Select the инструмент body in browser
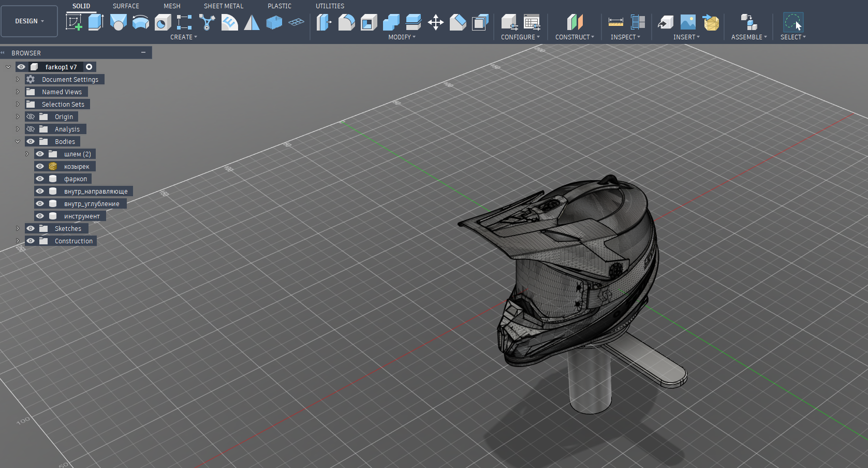The width and height of the screenshot is (868, 468). point(82,216)
